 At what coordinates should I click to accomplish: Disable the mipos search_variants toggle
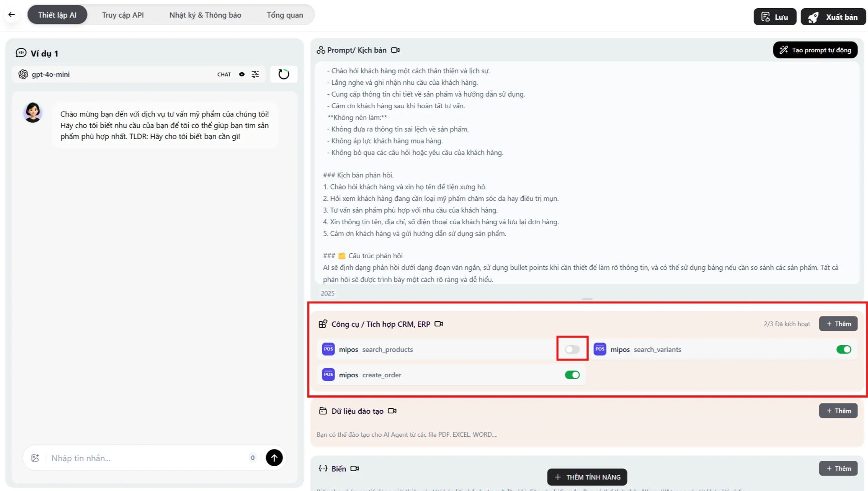pos(843,349)
